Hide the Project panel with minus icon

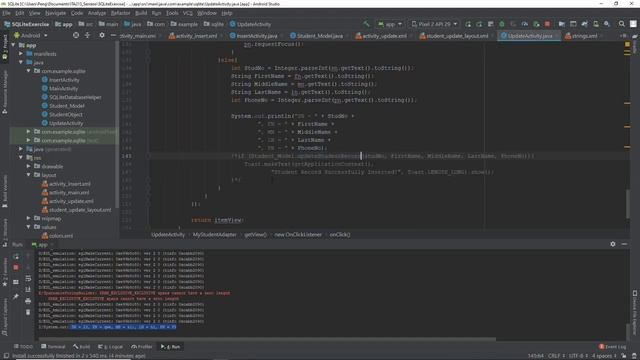(113, 36)
